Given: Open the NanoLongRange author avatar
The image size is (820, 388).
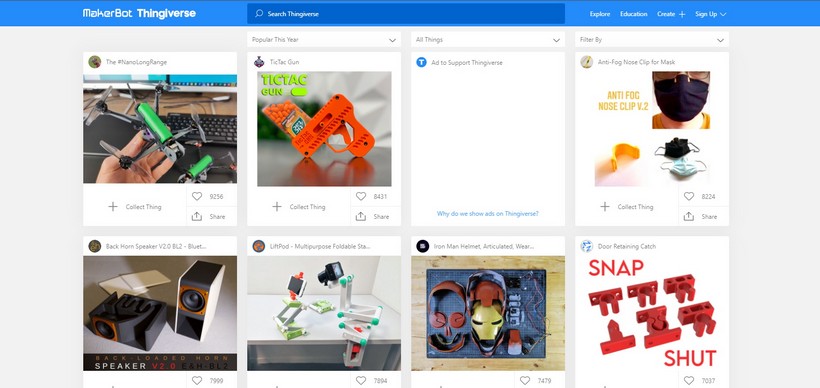Looking at the screenshot, I should coord(95,62).
